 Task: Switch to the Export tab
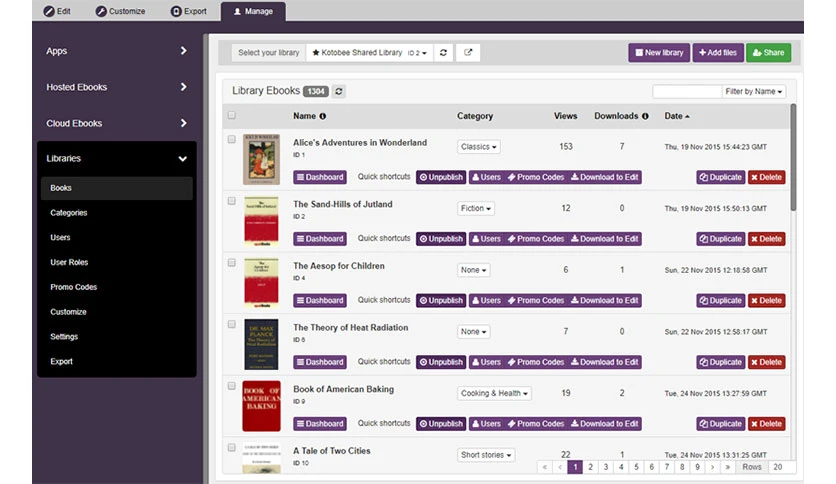pos(189,11)
